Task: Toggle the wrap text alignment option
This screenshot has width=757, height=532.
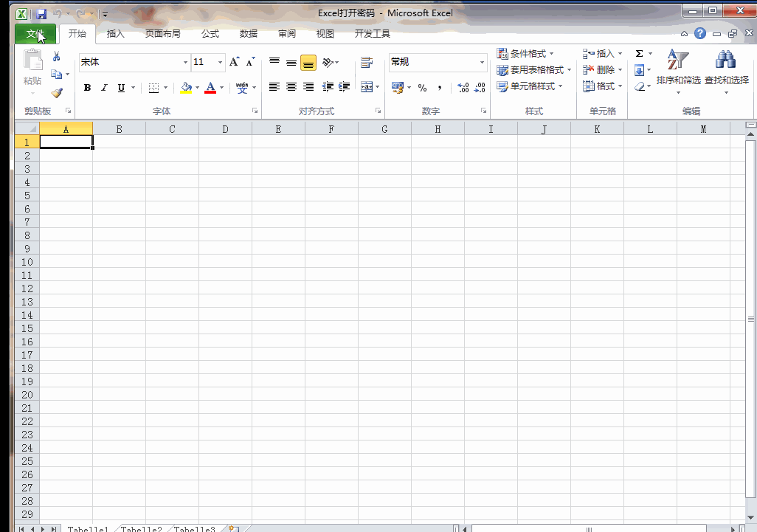Action: [x=368, y=62]
